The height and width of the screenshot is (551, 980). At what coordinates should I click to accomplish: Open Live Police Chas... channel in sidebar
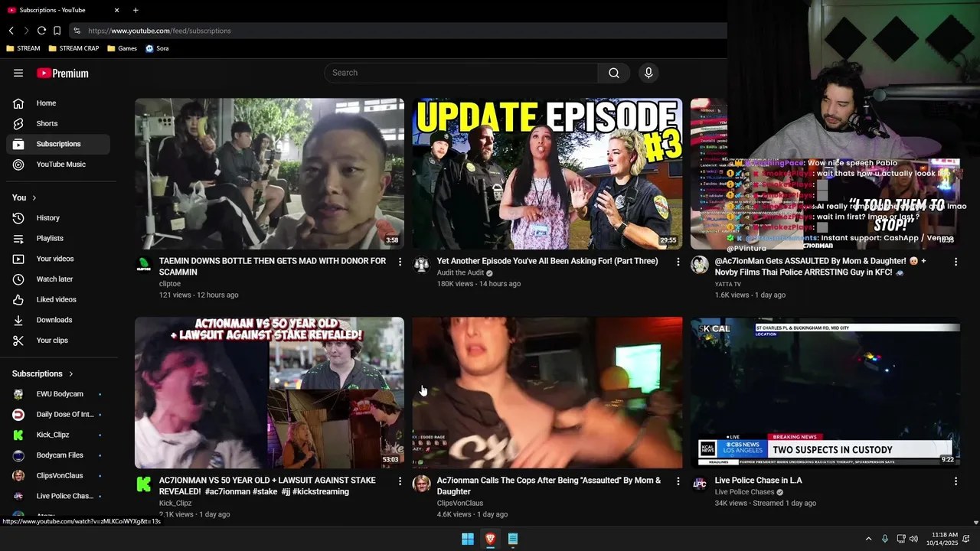click(58, 496)
